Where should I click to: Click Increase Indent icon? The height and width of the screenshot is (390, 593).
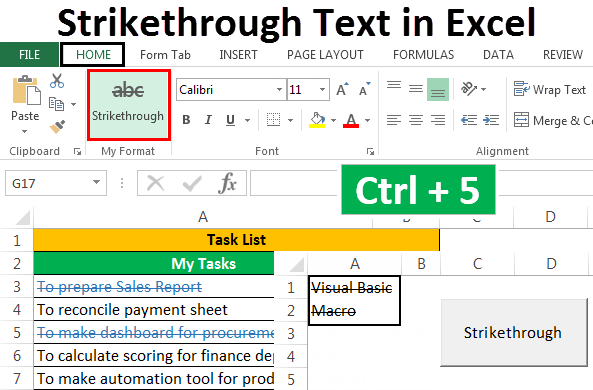(x=491, y=120)
